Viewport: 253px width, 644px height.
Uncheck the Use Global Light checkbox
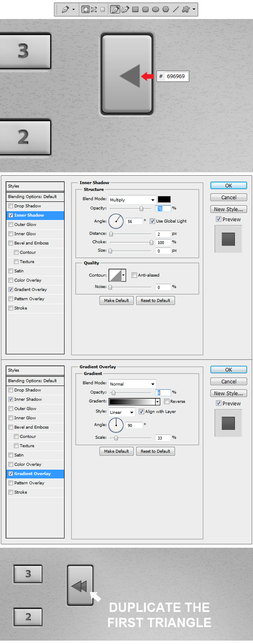(152, 221)
